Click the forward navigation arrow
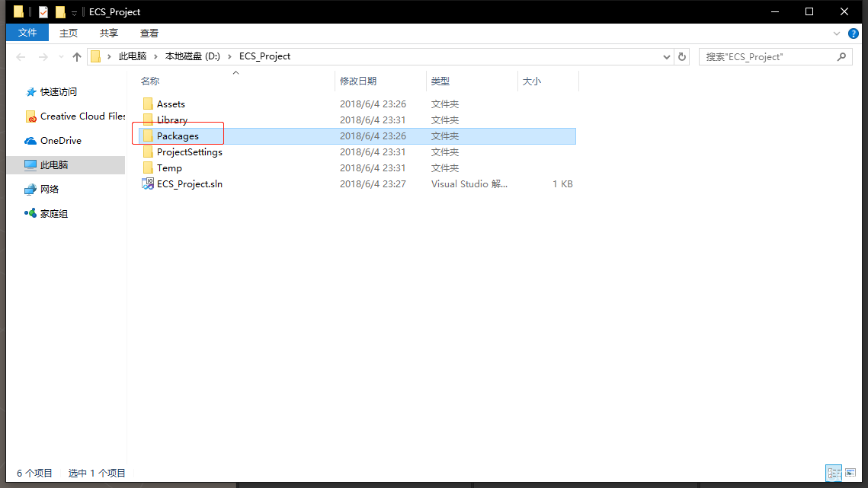The width and height of the screenshot is (868, 488). pos(43,56)
